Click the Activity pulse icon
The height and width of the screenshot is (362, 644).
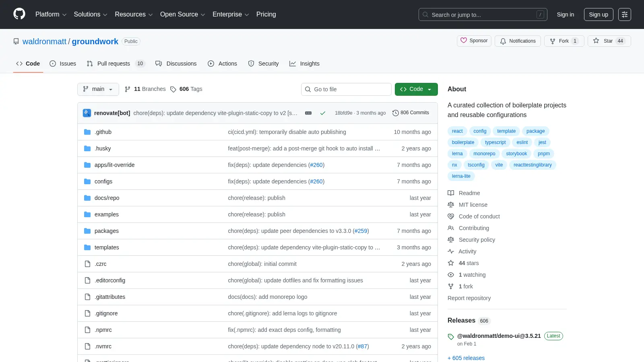[x=451, y=251]
